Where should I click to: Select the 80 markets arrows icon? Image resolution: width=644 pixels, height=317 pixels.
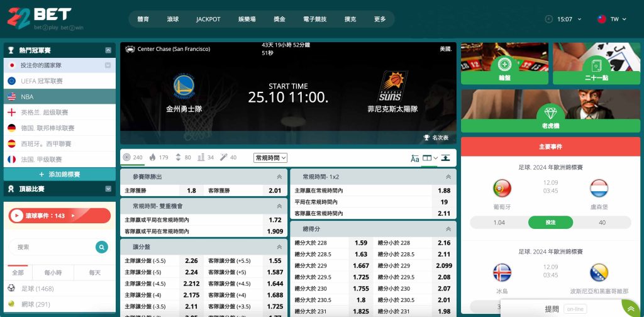(178, 157)
